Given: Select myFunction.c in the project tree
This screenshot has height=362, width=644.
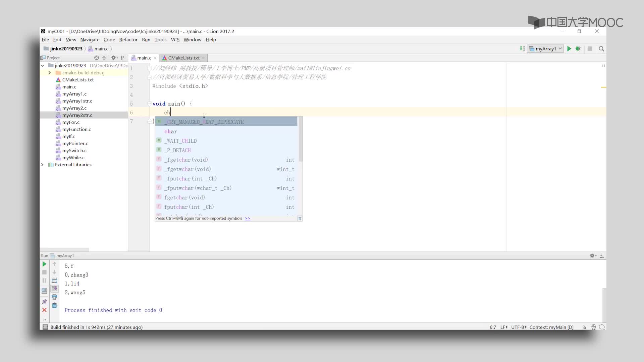Looking at the screenshot, I should click(76, 129).
